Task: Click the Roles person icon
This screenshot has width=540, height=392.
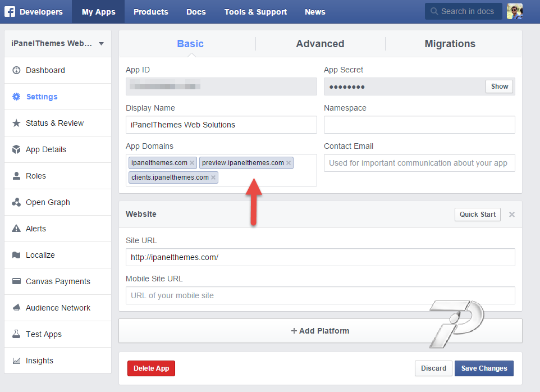Action: (x=16, y=176)
